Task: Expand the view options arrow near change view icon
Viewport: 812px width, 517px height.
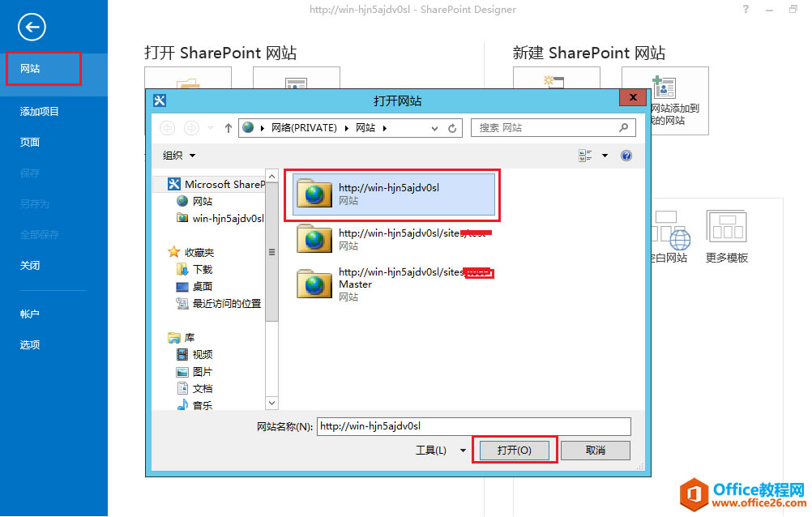Action: (604, 155)
